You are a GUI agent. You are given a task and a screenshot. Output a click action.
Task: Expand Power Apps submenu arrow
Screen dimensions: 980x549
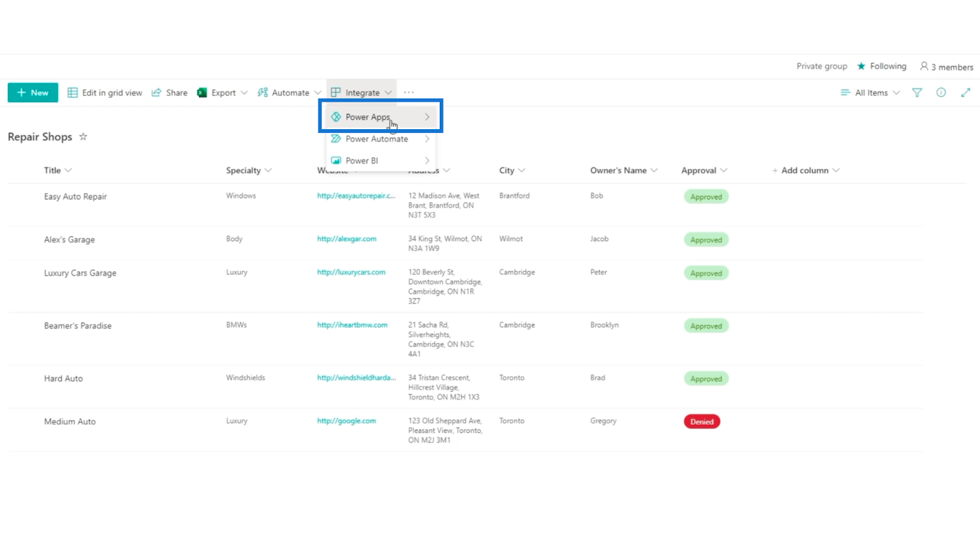coord(427,117)
